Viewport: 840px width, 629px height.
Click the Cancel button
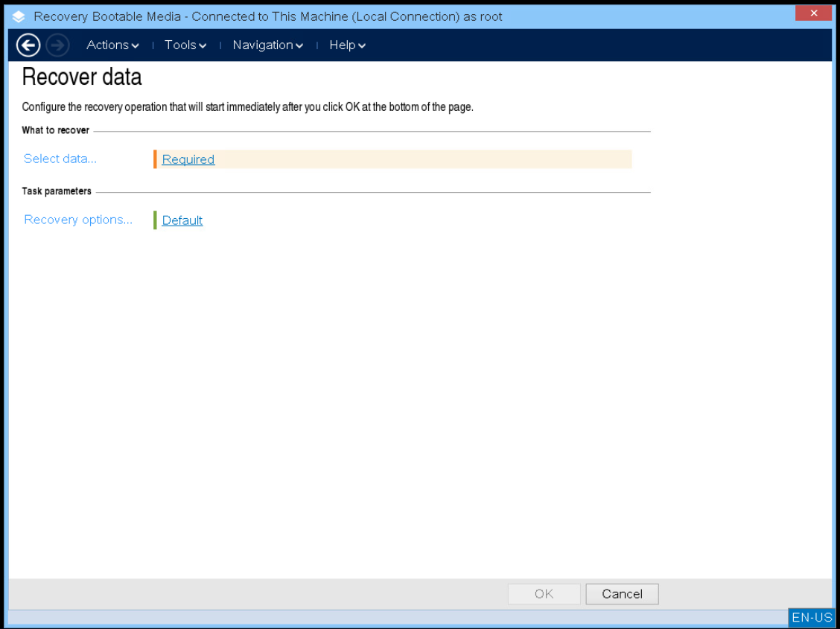coord(621,593)
